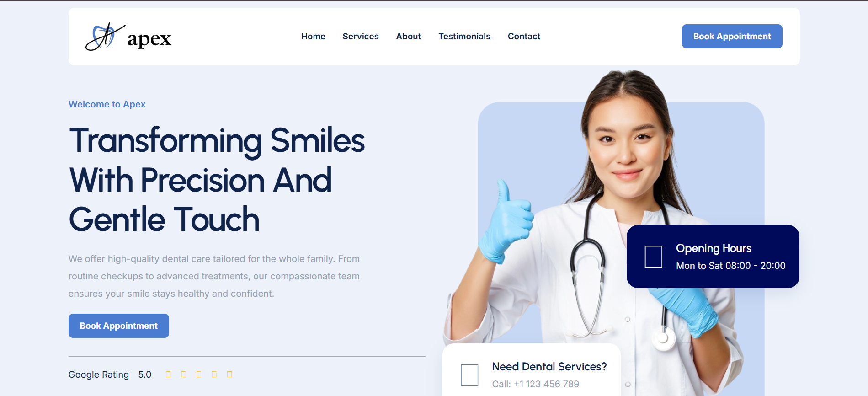Click the apex brand name text

pyautogui.click(x=149, y=39)
